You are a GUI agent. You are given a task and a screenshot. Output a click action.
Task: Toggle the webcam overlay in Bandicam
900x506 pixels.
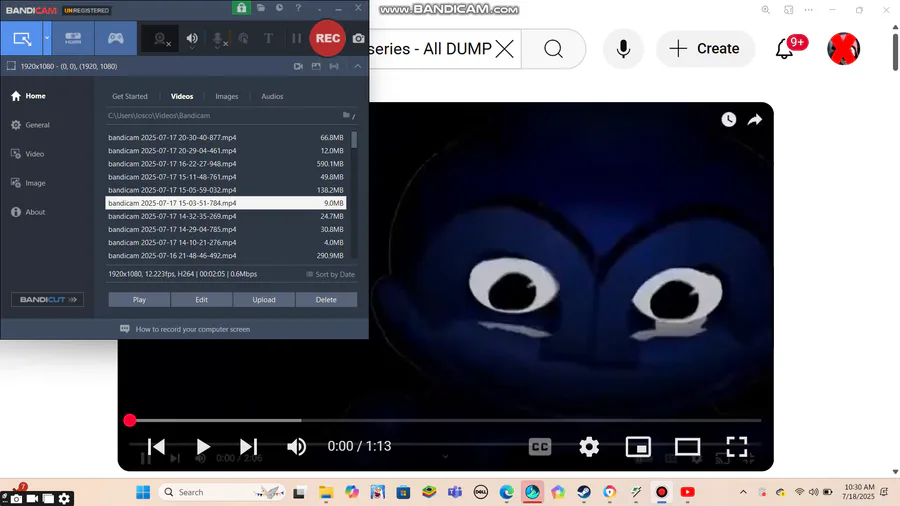161,39
